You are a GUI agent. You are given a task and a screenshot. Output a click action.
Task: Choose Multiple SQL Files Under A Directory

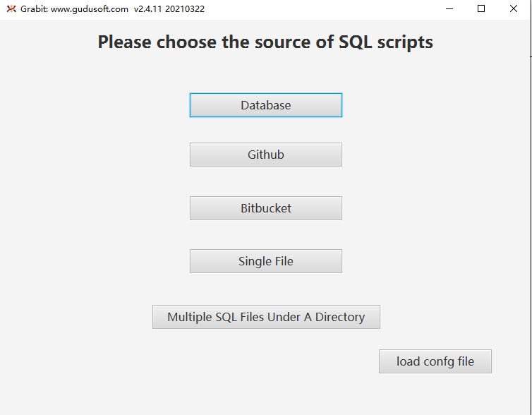[x=266, y=317]
